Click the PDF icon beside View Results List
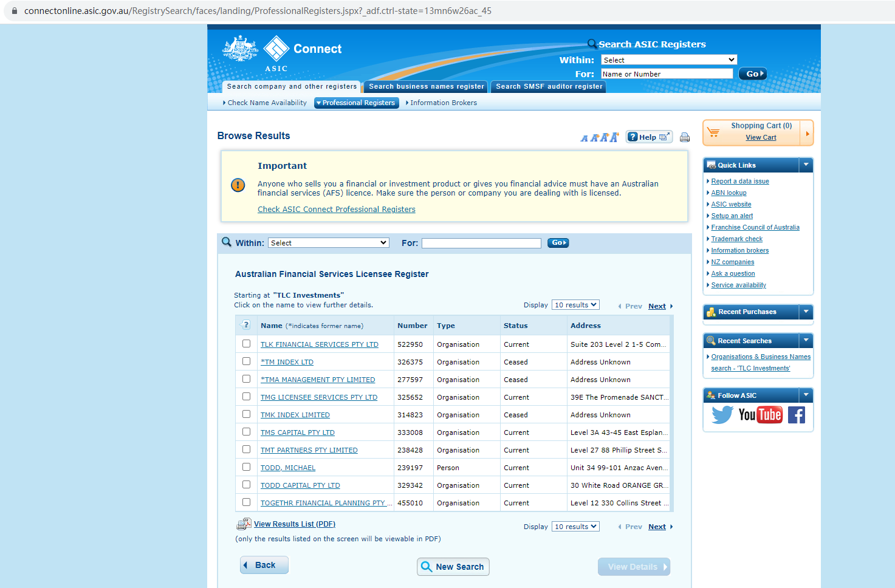The image size is (895, 588). tap(244, 524)
